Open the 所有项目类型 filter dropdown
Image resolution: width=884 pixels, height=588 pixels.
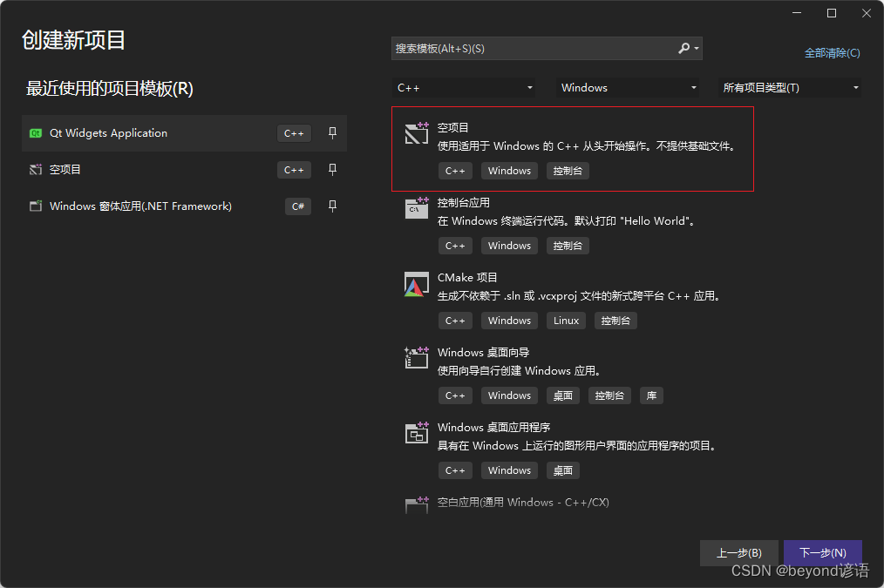790,88
